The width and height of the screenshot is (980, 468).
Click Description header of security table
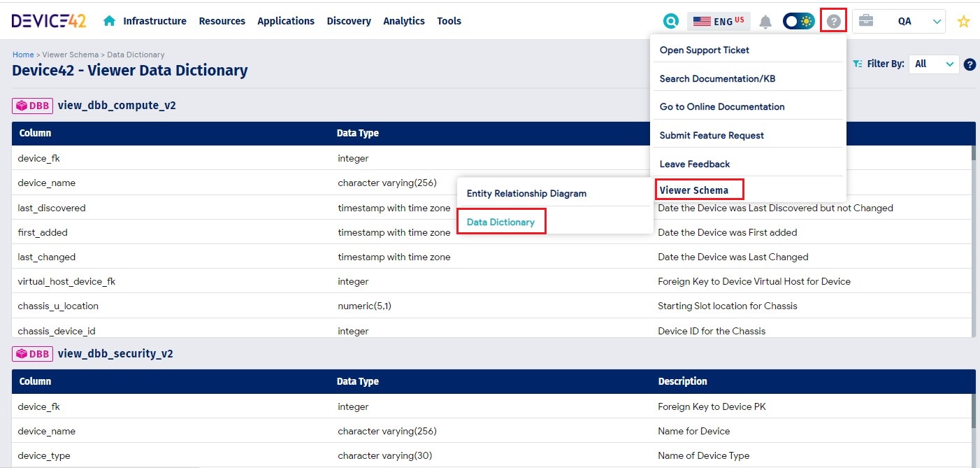pyautogui.click(x=683, y=381)
